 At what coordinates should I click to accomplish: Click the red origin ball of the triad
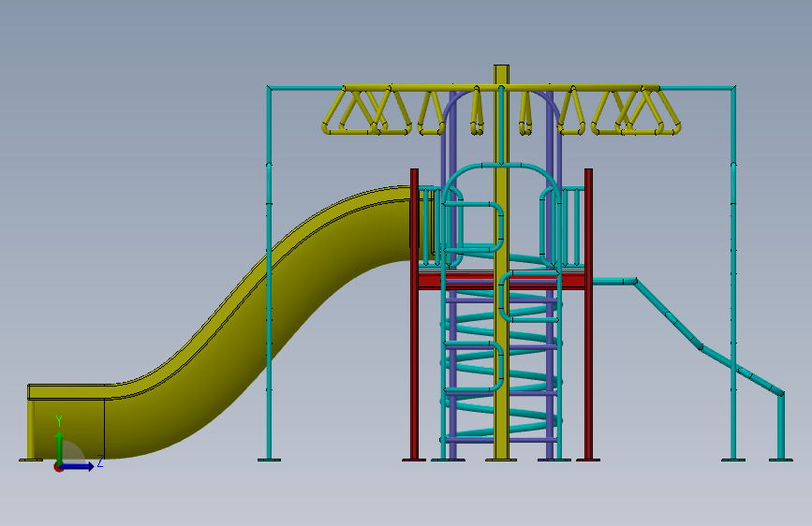pyautogui.click(x=58, y=468)
